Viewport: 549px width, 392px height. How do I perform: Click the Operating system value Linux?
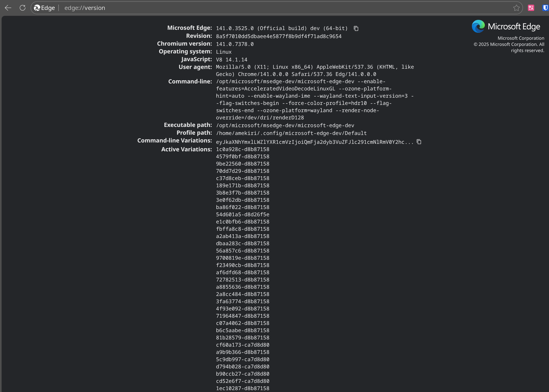(x=224, y=52)
